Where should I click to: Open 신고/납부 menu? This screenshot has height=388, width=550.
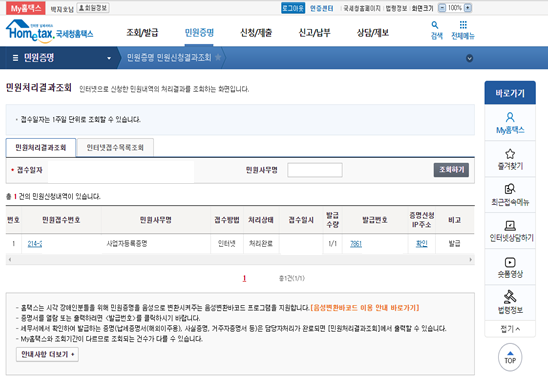tap(314, 33)
